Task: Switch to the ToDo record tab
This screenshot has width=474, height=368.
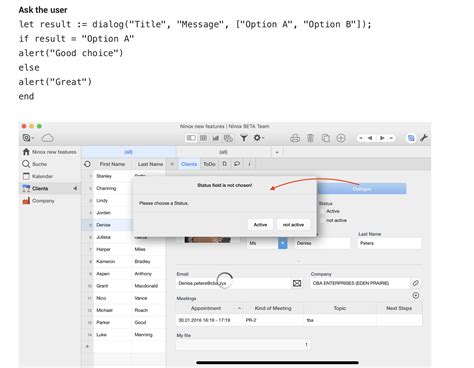Action: tap(209, 164)
